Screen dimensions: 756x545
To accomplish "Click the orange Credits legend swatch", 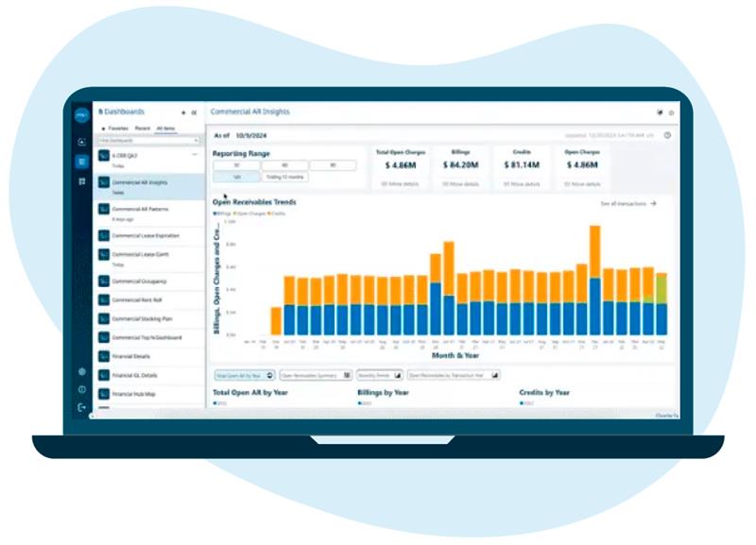I will (269, 213).
